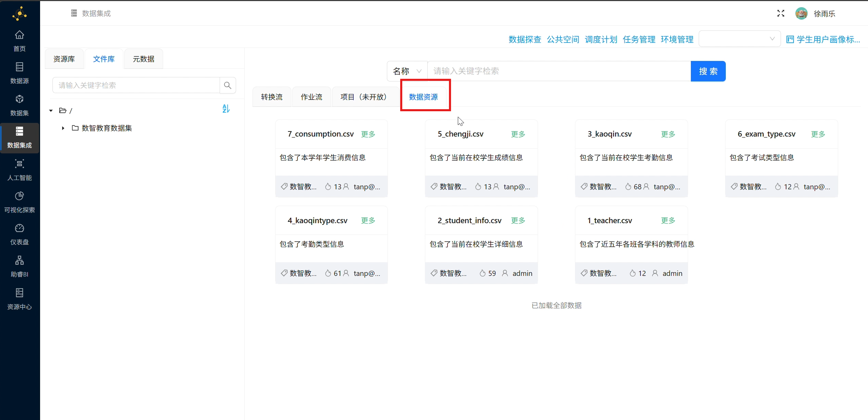Viewport: 868px width, 420px height.
Task: Click the user icon on 5_chengji.csv card
Action: pos(496,187)
